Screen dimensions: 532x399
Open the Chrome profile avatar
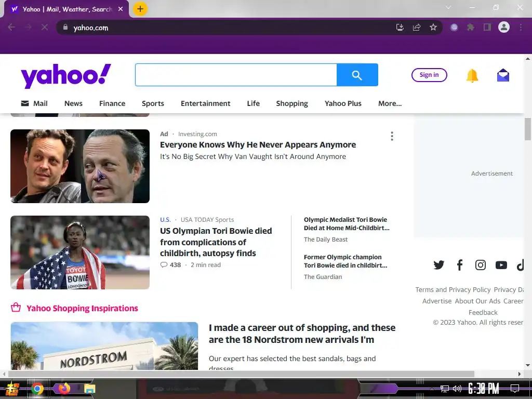504,27
